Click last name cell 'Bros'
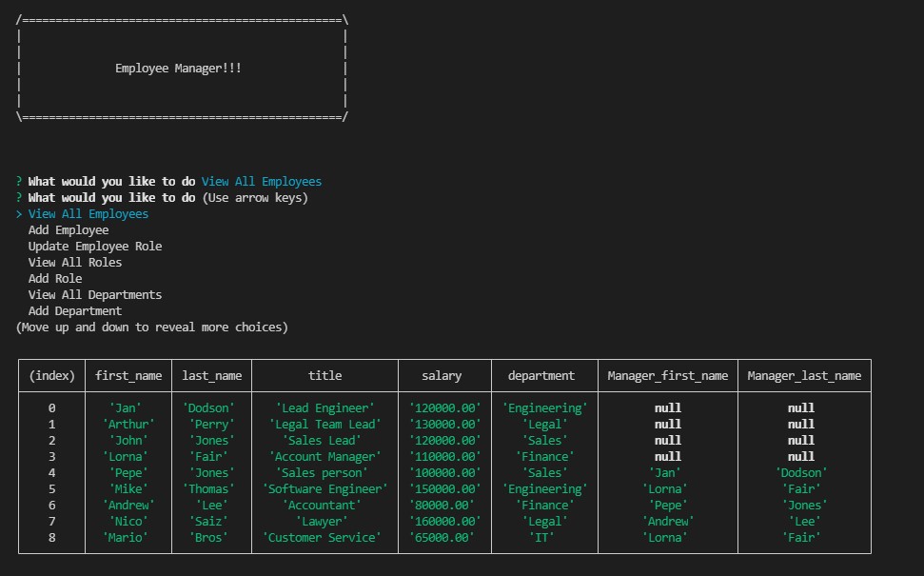 208,538
